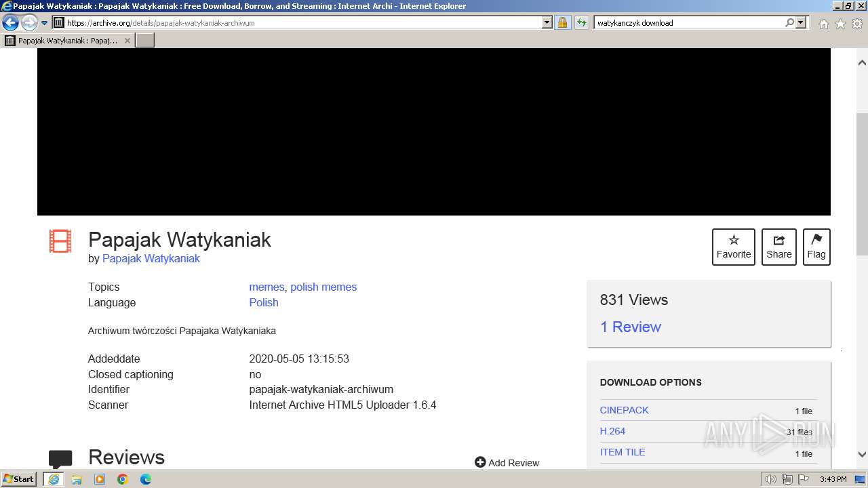Open the Action Center flag tray icon
The width and height of the screenshot is (868, 488).
[x=803, y=479]
